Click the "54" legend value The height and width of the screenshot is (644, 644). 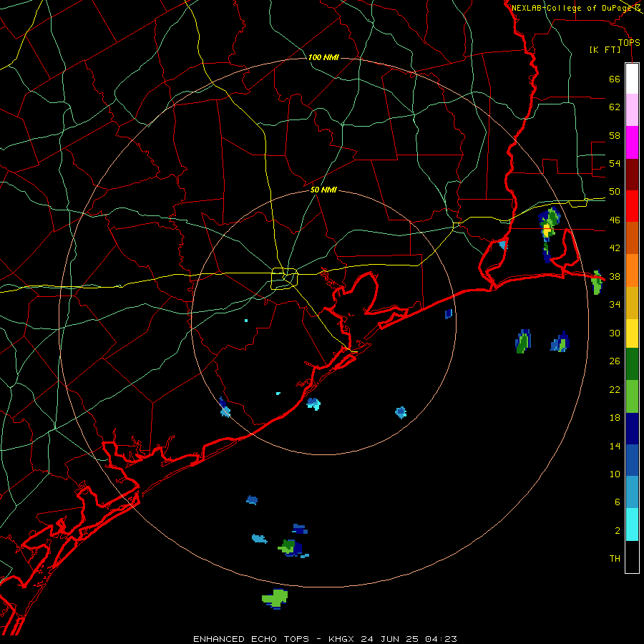click(x=615, y=163)
